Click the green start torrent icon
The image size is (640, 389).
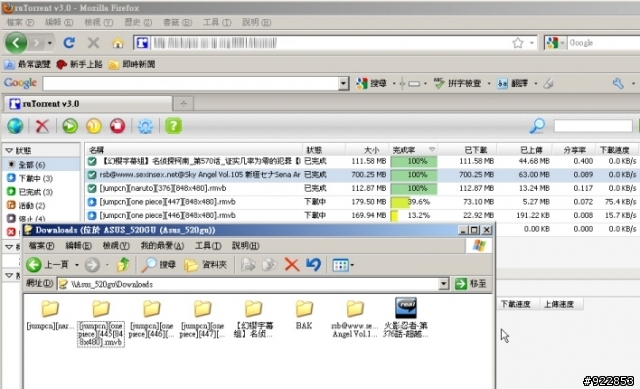coord(70,126)
